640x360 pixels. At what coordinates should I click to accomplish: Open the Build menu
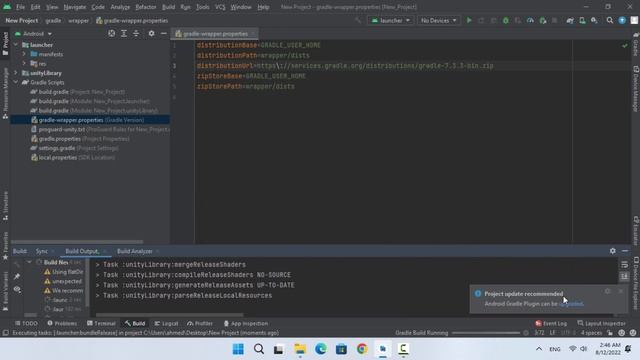[168, 7]
